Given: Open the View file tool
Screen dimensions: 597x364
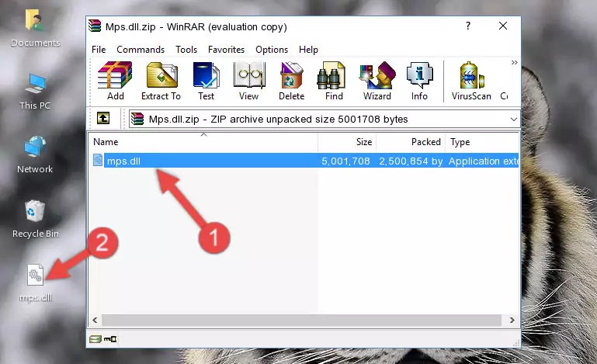Looking at the screenshot, I should pos(249,81).
